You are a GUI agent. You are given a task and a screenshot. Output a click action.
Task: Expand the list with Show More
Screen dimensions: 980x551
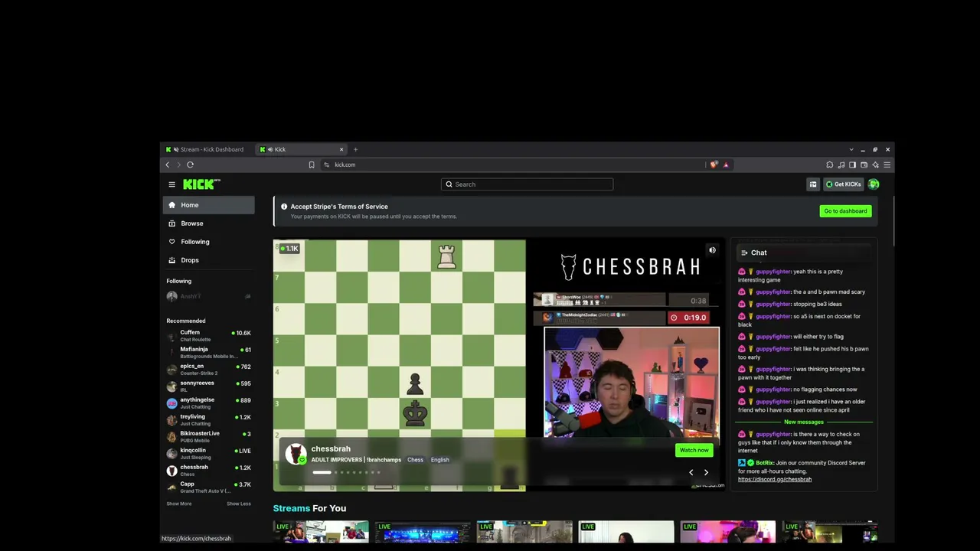[x=179, y=504]
